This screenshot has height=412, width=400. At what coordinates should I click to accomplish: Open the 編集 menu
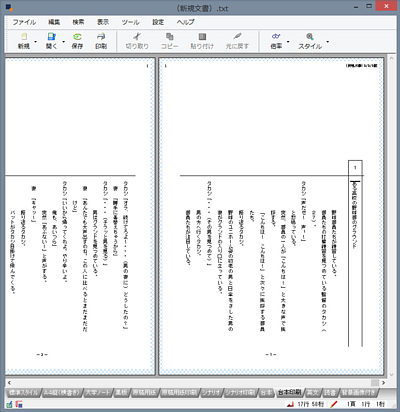pyautogui.click(x=54, y=22)
